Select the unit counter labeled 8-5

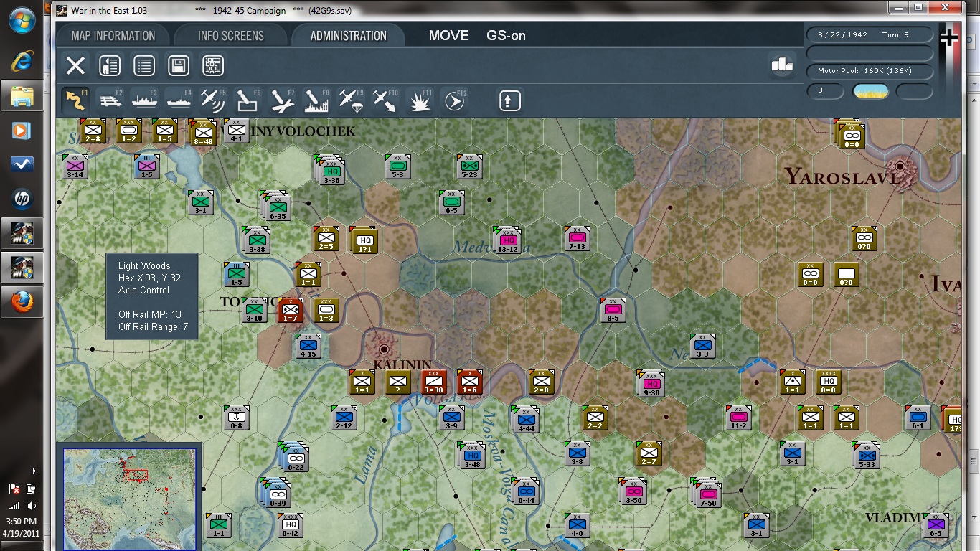(x=613, y=310)
